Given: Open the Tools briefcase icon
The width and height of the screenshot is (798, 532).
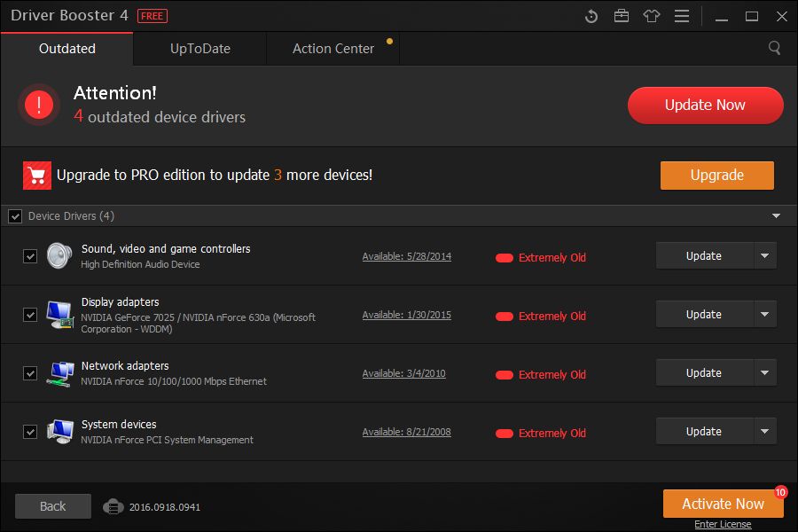Looking at the screenshot, I should pos(622,16).
